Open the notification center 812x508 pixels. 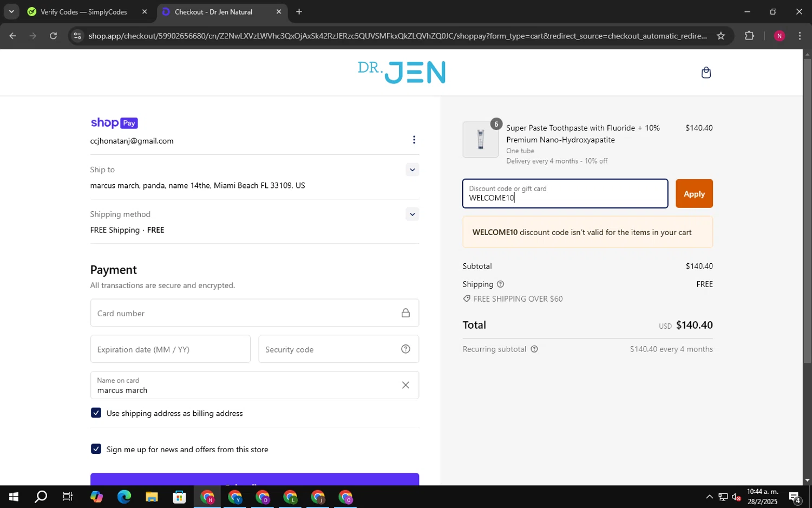(x=795, y=497)
